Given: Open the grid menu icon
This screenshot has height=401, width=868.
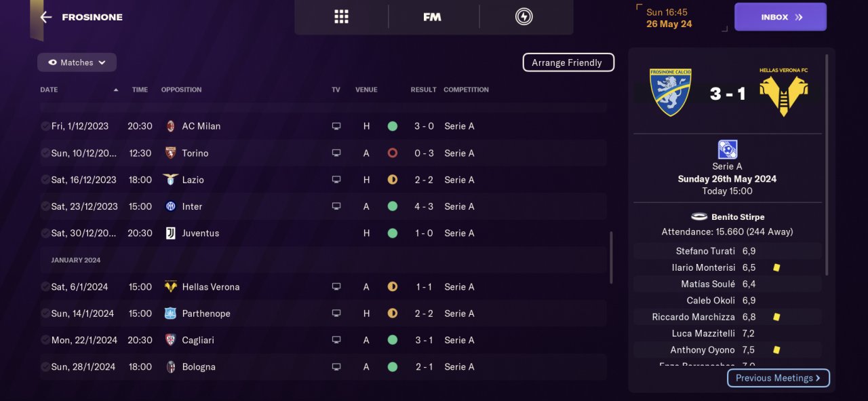Looking at the screenshot, I should pos(341,17).
